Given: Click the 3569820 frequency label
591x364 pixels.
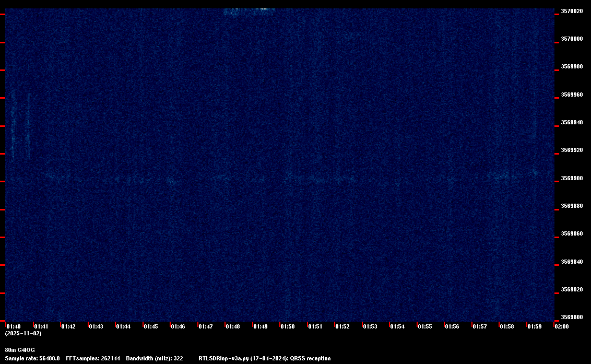Looking at the screenshot, I should 572,289.
